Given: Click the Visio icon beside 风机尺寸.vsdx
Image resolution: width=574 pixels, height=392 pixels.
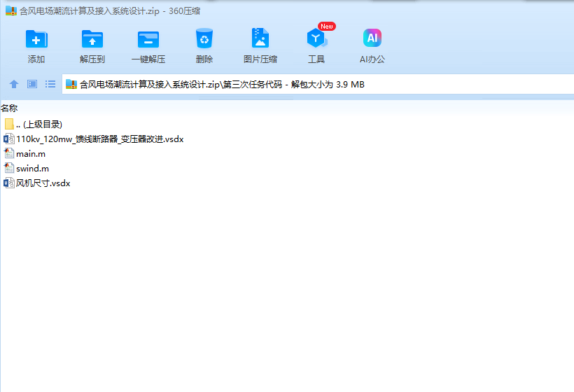Looking at the screenshot, I should coord(9,183).
